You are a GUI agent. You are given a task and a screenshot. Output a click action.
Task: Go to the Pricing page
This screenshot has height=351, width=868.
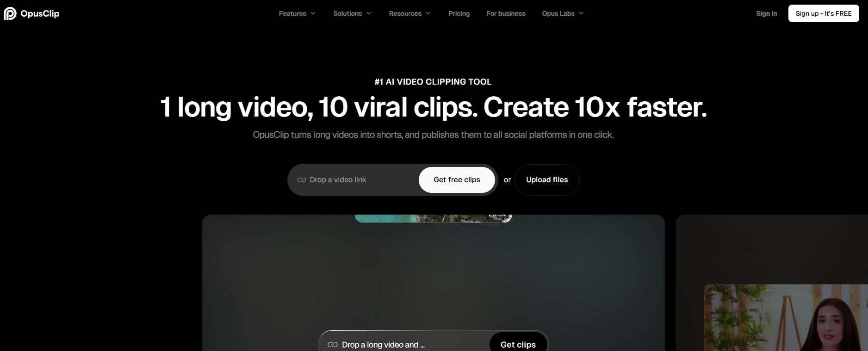tap(459, 13)
